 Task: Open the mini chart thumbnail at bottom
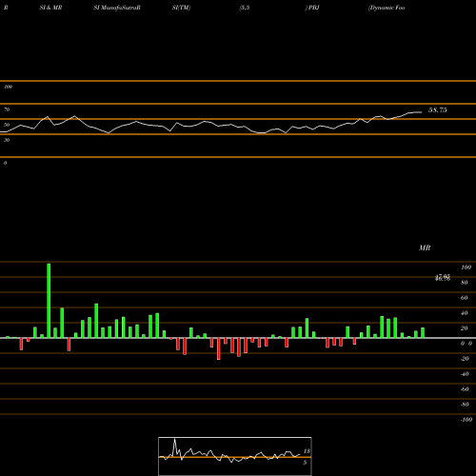[x=235, y=456]
